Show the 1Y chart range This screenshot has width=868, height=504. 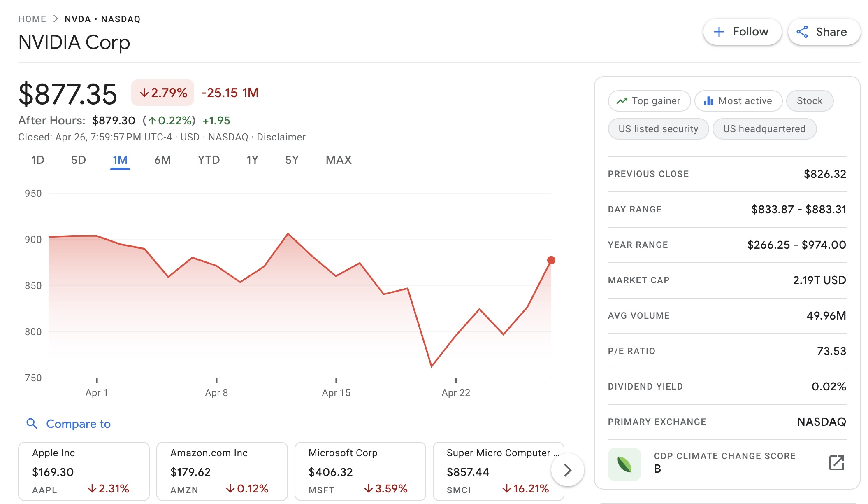pyautogui.click(x=252, y=160)
